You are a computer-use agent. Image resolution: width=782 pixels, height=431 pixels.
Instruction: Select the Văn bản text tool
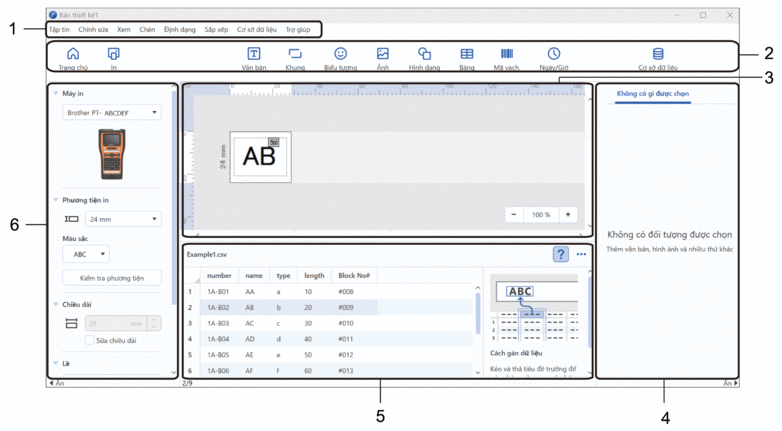click(x=254, y=54)
